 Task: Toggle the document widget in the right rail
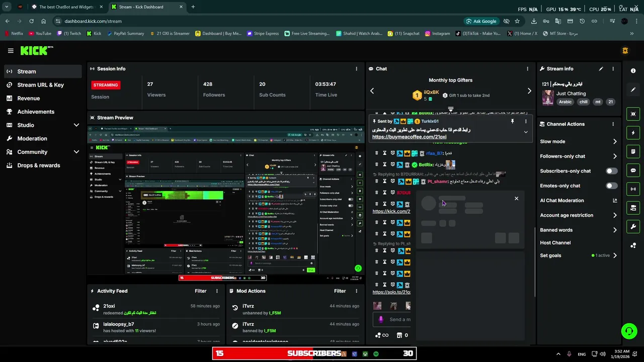(x=633, y=151)
